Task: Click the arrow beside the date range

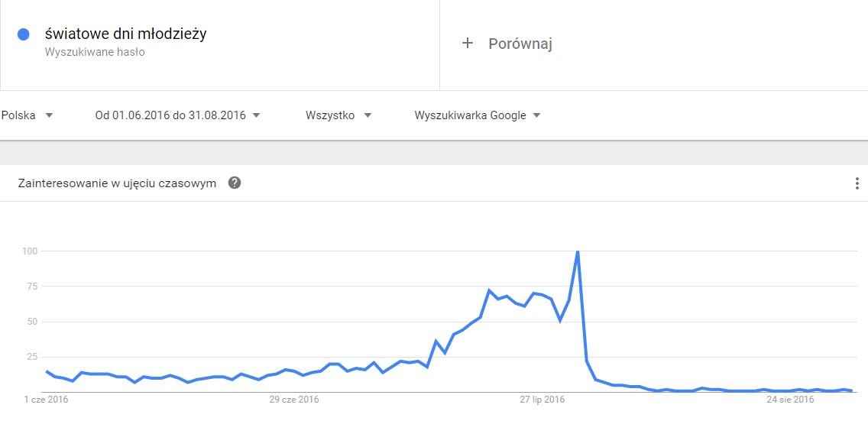Action: pos(256,115)
